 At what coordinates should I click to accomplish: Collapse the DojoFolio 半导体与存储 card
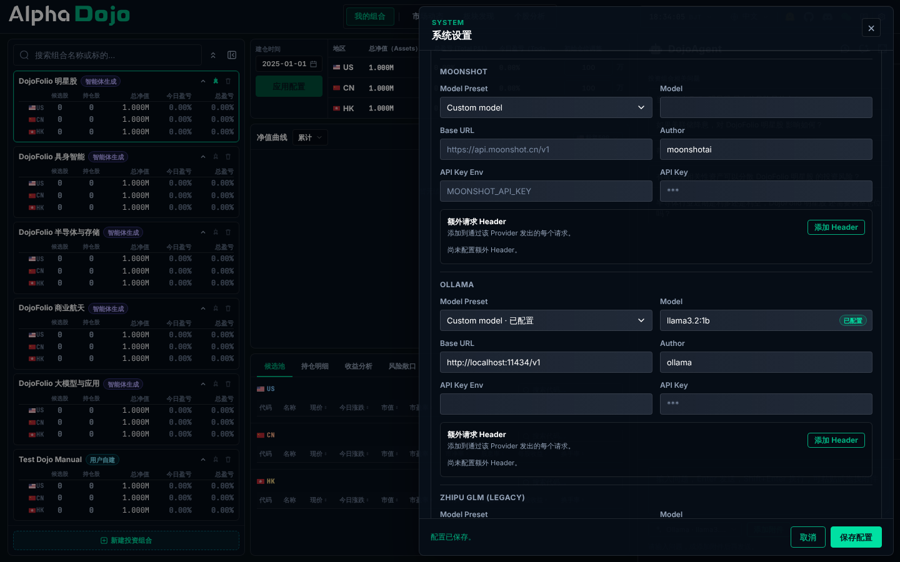pyautogui.click(x=203, y=232)
